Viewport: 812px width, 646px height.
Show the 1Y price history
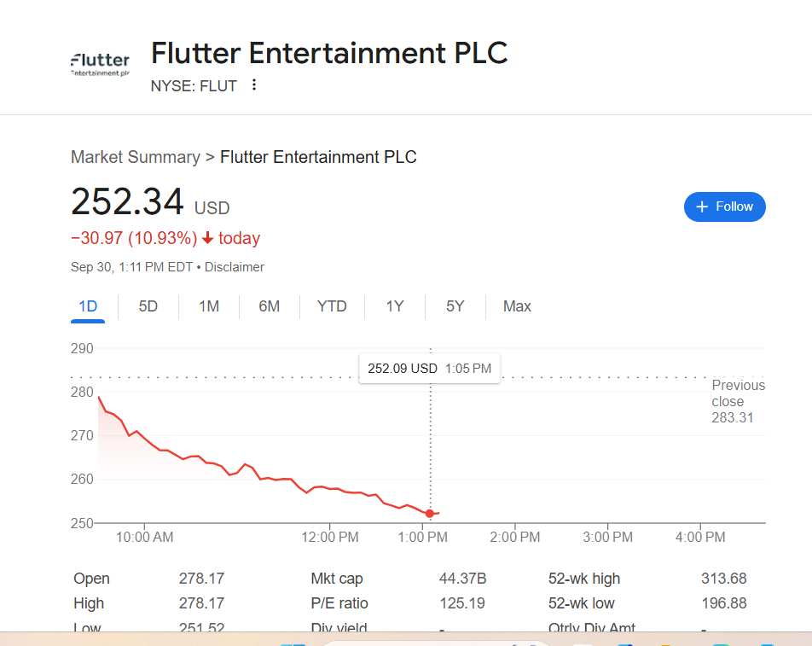coord(394,306)
